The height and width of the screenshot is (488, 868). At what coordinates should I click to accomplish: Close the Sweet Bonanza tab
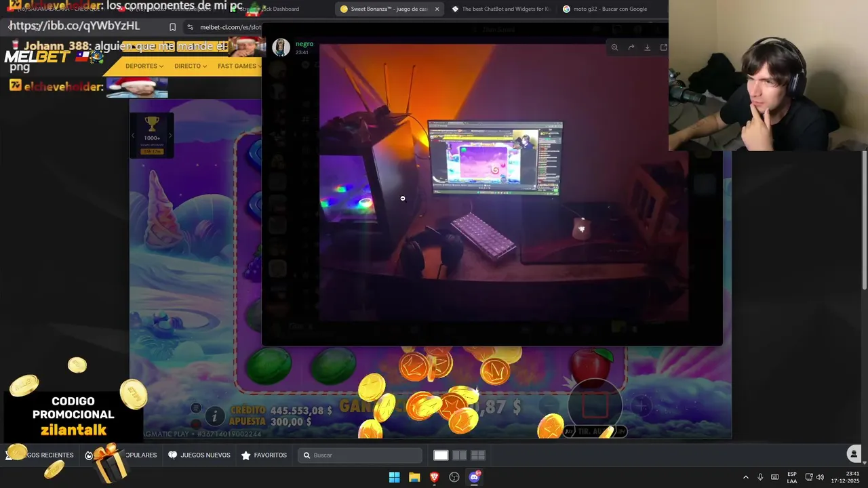[437, 9]
